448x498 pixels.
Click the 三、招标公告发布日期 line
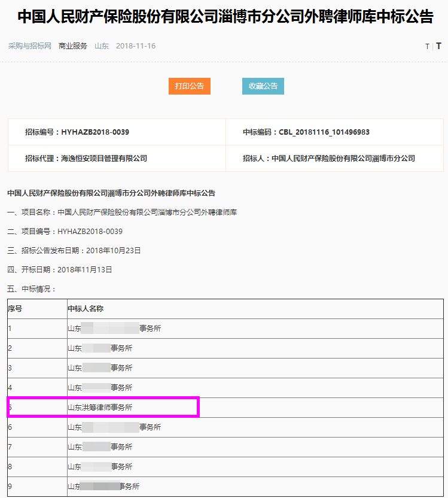point(74,251)
